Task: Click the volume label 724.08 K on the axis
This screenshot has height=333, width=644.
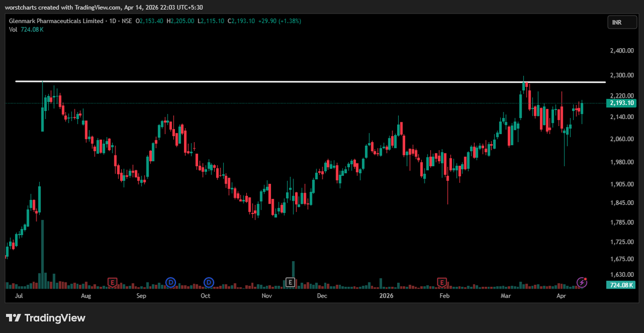Action: click(620, 285)
